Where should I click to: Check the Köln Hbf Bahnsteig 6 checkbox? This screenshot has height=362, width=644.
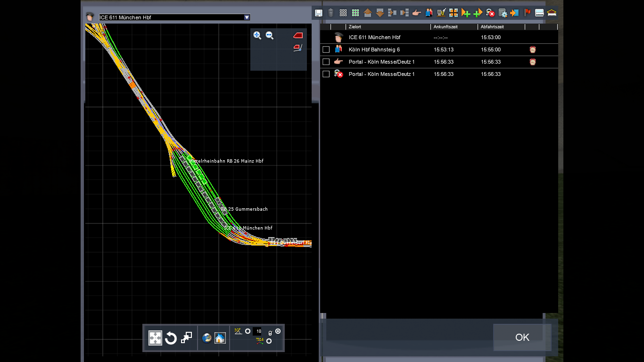click(326, 49)
